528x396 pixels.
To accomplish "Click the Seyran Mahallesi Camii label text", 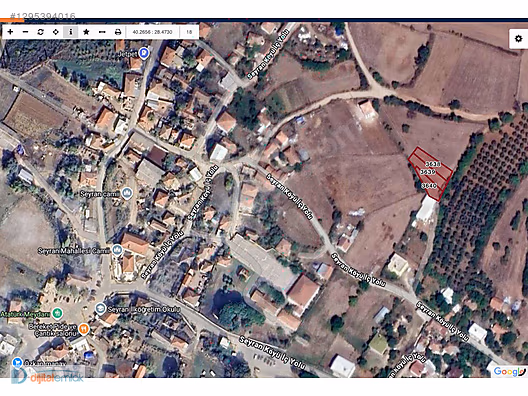I will [x=74, y=251].
